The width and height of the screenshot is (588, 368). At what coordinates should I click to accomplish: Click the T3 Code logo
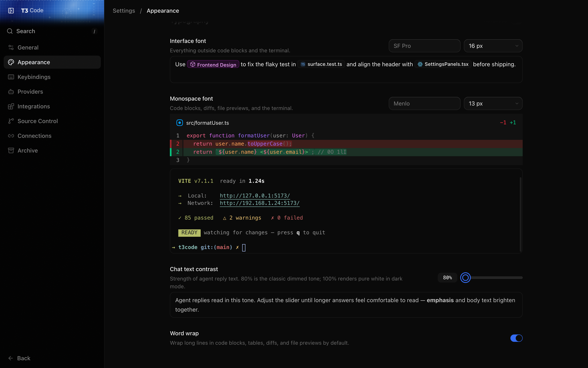(32, 10)
